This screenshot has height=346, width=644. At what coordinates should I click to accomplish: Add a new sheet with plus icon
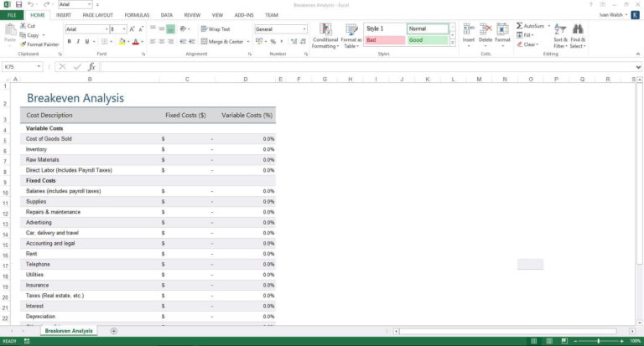[x=114, y=331]
